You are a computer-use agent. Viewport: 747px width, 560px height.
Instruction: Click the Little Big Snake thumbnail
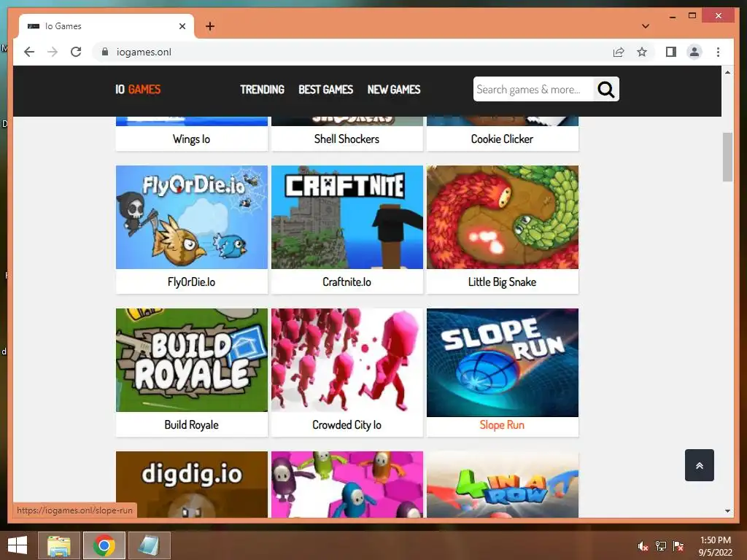[x=503, y=217]
